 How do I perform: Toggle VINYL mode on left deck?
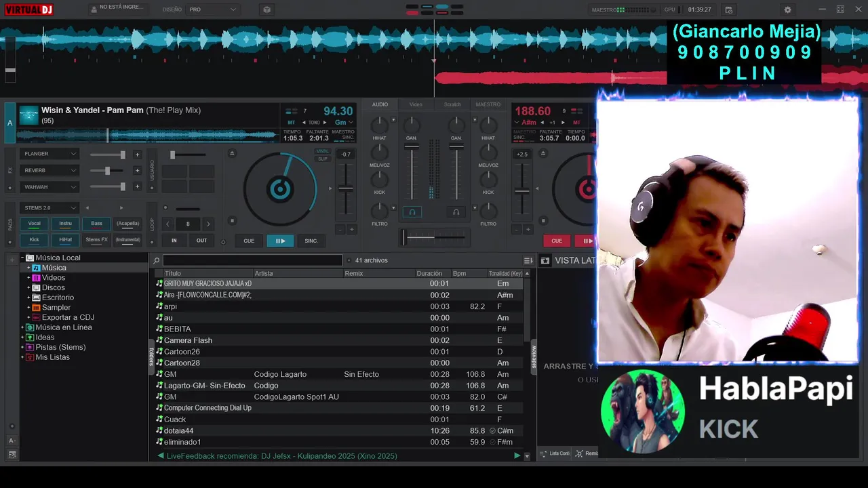coord(323,152)
